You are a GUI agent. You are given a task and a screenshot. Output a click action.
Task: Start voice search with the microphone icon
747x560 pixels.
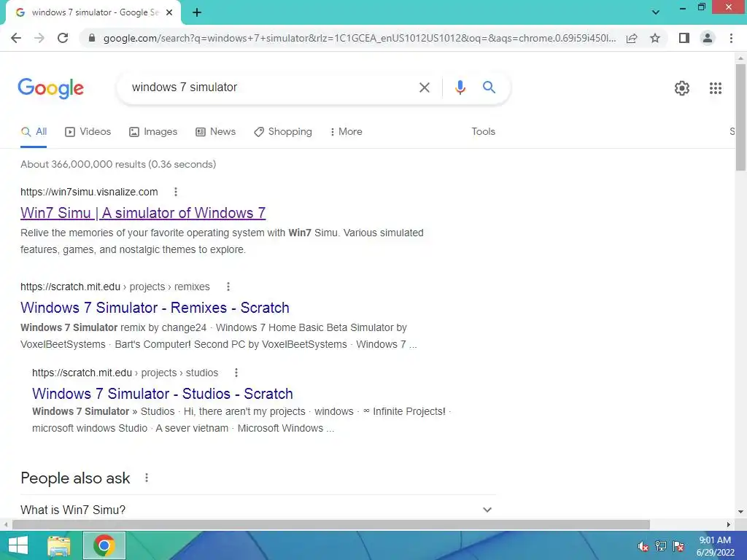pos(460,87)
